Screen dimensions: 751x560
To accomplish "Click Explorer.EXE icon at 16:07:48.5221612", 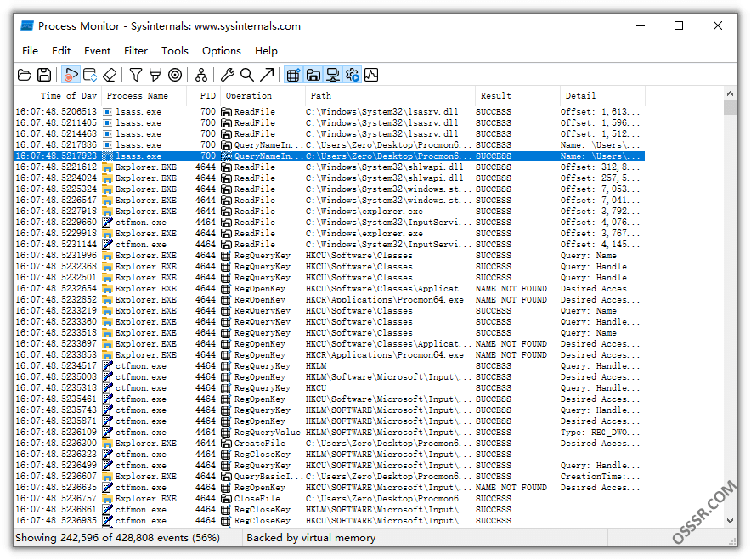I will (107, 167).
